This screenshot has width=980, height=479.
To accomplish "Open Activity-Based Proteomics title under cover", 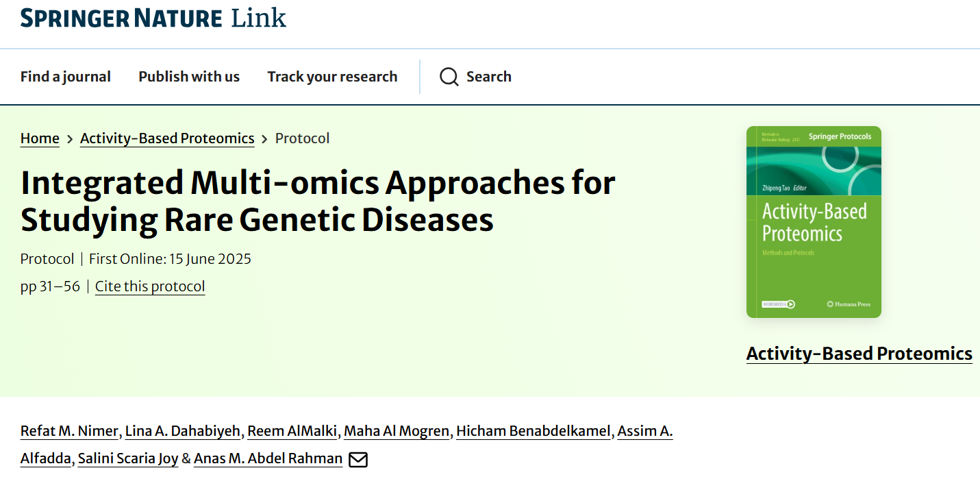I will click(859, 354).
